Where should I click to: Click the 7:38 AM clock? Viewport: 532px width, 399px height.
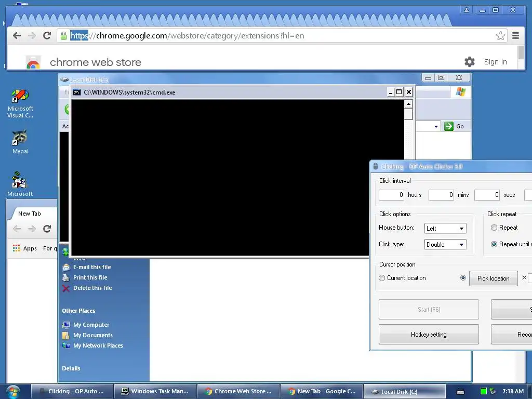point(513,391)
